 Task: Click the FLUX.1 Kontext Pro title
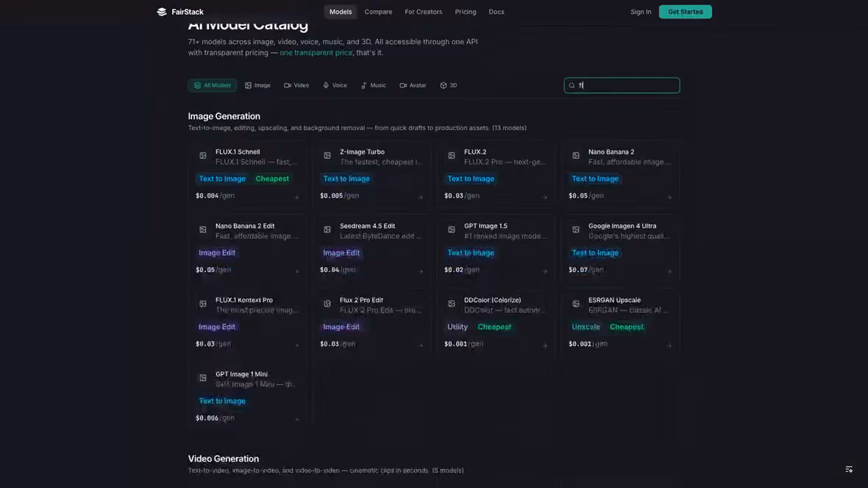[244, 300]
